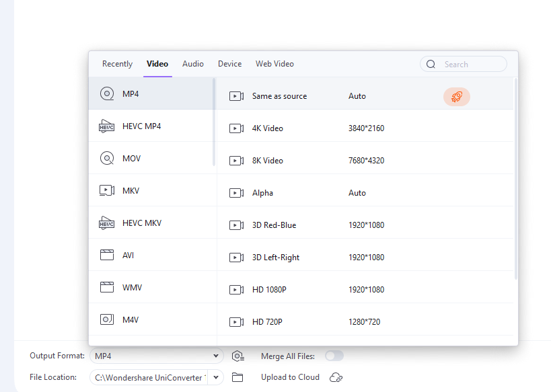Click the Upload to Cloud icon
The height and width of the screenshot is (392, 551).
click(336, 377)
